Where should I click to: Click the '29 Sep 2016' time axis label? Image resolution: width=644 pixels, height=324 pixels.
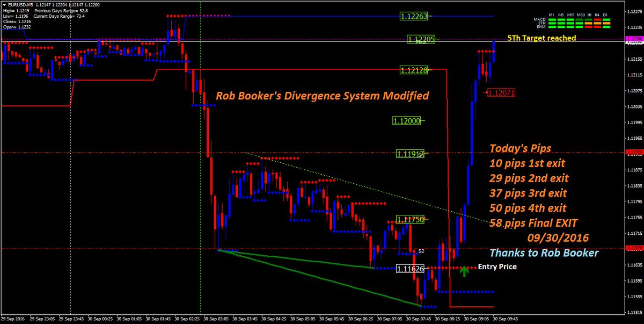(x=13, y=319)
